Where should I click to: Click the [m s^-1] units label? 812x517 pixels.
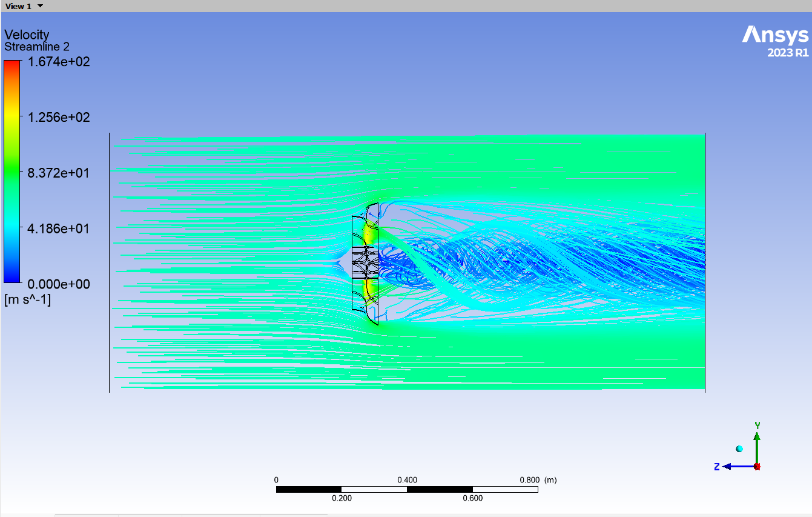click(27, 299)
